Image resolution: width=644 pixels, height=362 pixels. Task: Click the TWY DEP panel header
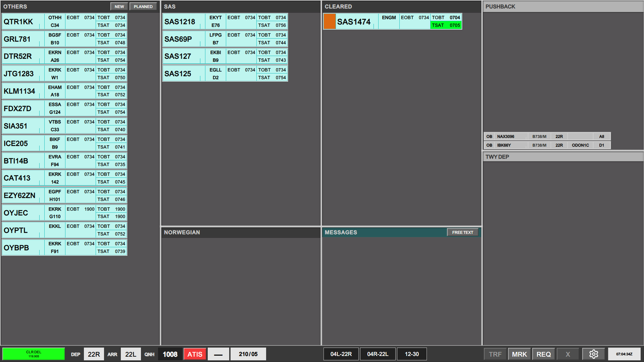[x=563, y=157]
